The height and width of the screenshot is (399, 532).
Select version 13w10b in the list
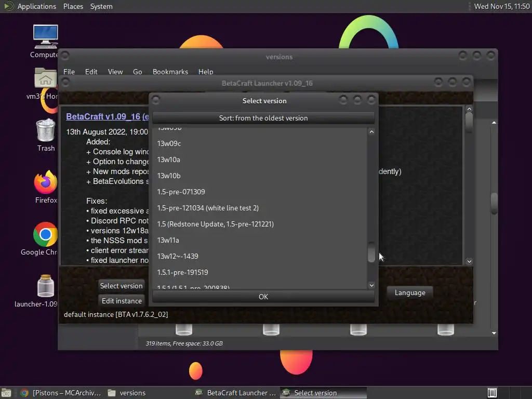tap(260, 176)
